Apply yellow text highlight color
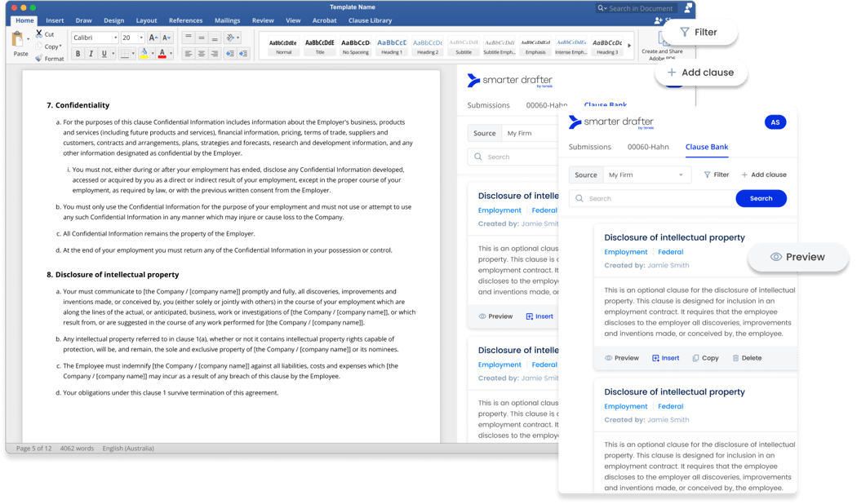The width and height of the screenshot is (857, 504). 143,53
